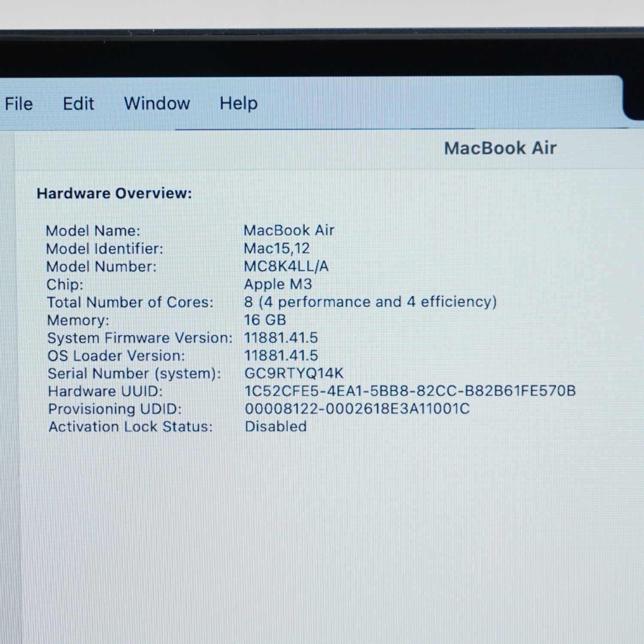This screenshot has height=644, width=644.
Task: Select the OS Loader Version value 11881.41.5
Action: pos(281,355)
